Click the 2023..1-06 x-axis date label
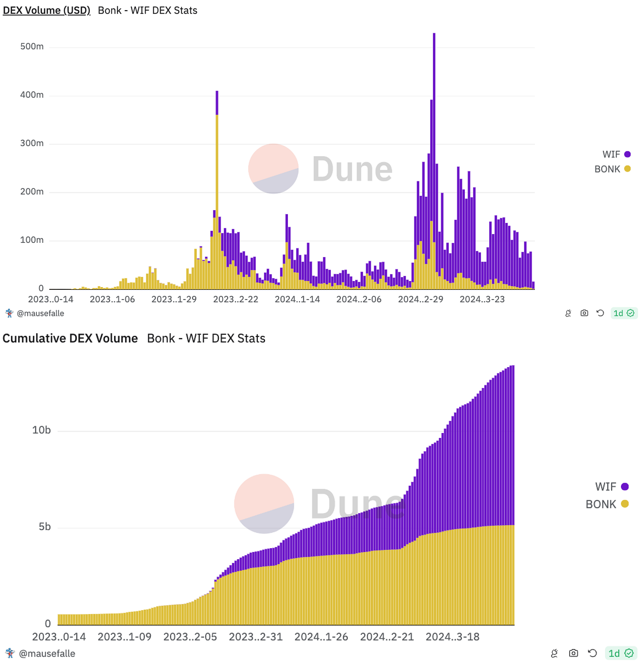 (x=112, y=299)
